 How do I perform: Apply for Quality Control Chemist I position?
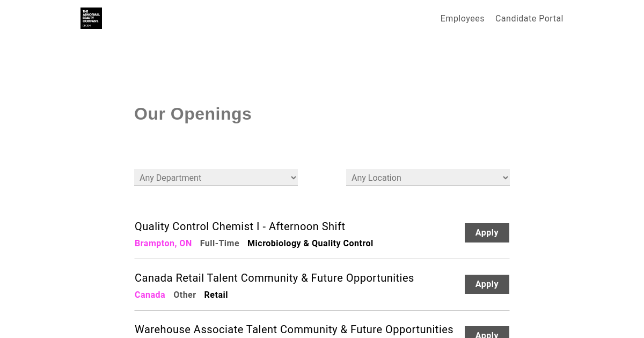click(x=487, y=233)
